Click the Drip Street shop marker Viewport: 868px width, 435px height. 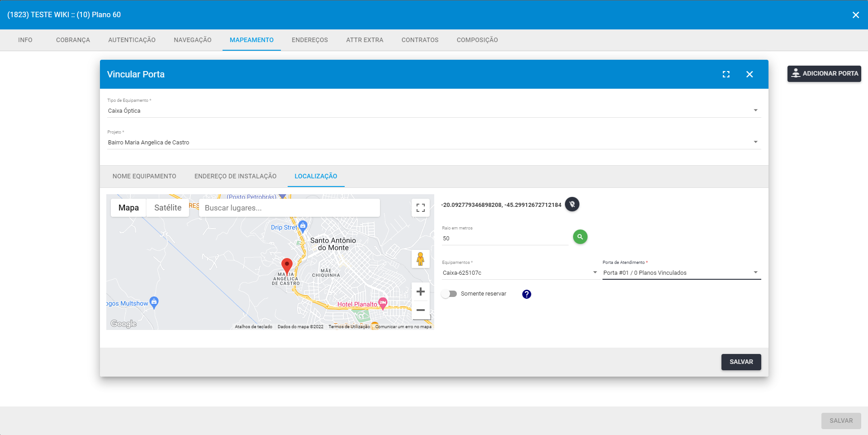(x=303, y=226)
